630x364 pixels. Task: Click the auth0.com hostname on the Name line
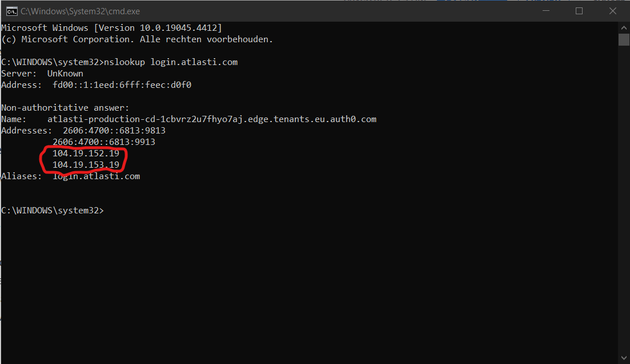tap(212, 119)
